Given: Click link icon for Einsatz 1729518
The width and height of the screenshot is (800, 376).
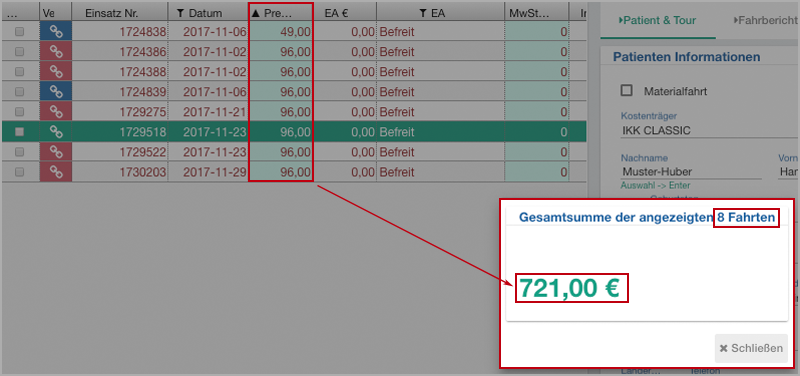Looking at the screenshot, I should click(x=56, y=132).
